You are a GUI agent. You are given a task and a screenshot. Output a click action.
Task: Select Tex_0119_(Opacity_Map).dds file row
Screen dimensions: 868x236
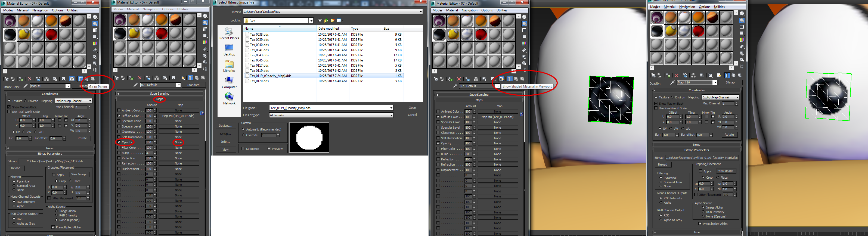pyautogui.click(x=323, y=76)
